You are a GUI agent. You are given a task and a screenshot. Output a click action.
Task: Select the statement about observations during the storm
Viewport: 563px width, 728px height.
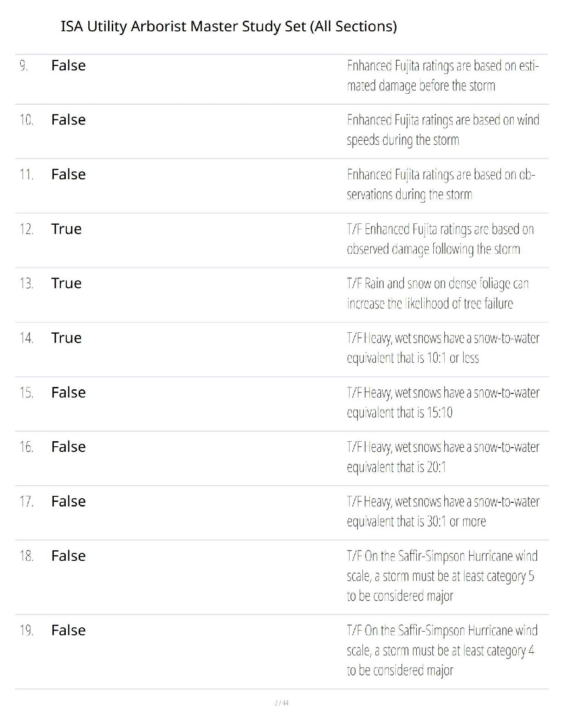click(x=441, y=184)
